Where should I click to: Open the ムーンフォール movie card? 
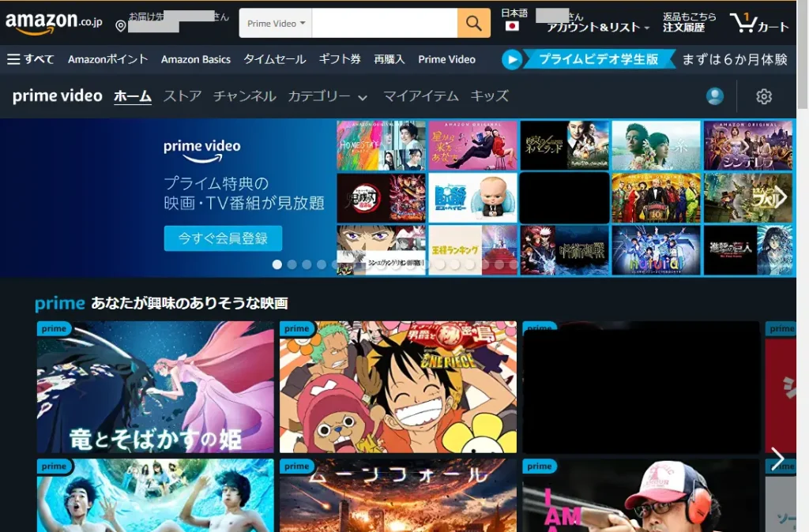tap(398, 496)
